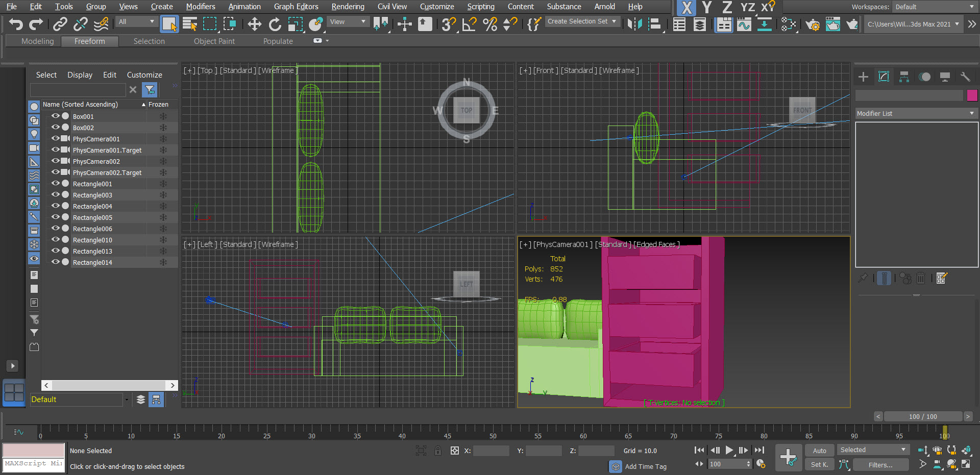Image resolution: width=980 pixels, height=475 pixels.
Task: Hide Box001 with its visibility eye
Action: [x=55, y=116]
